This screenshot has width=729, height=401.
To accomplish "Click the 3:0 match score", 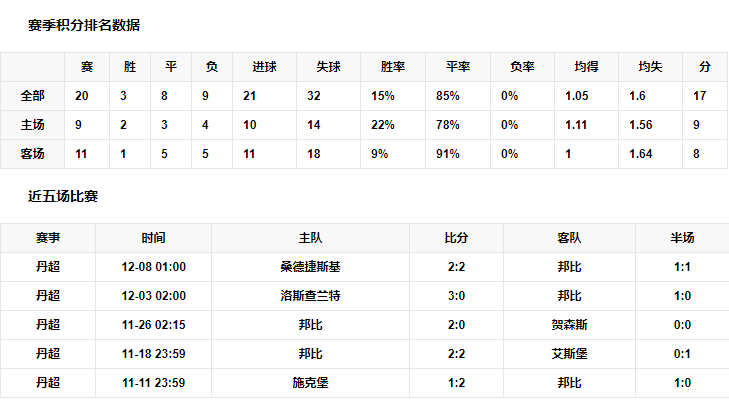I will [456, 297].
